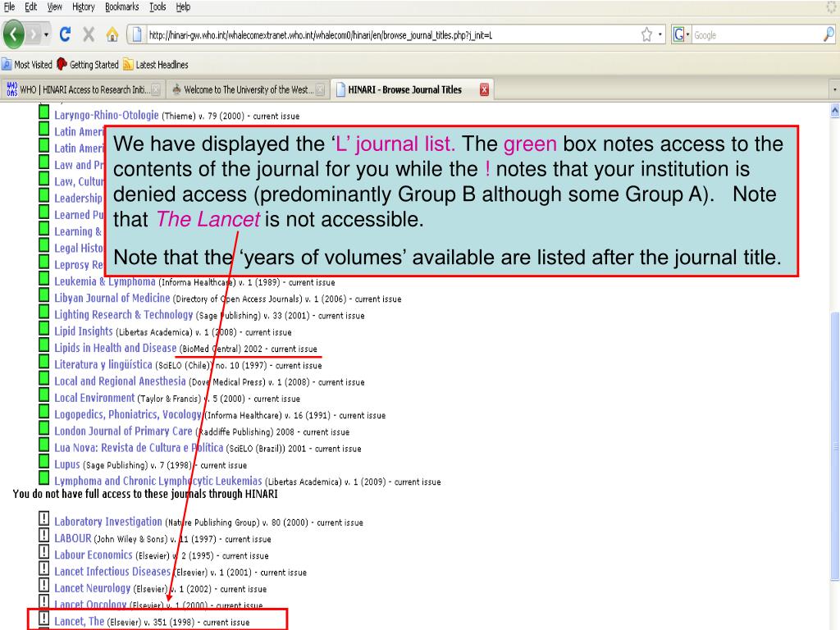Close the WHO HINARI Access tab

click(156, 89)
